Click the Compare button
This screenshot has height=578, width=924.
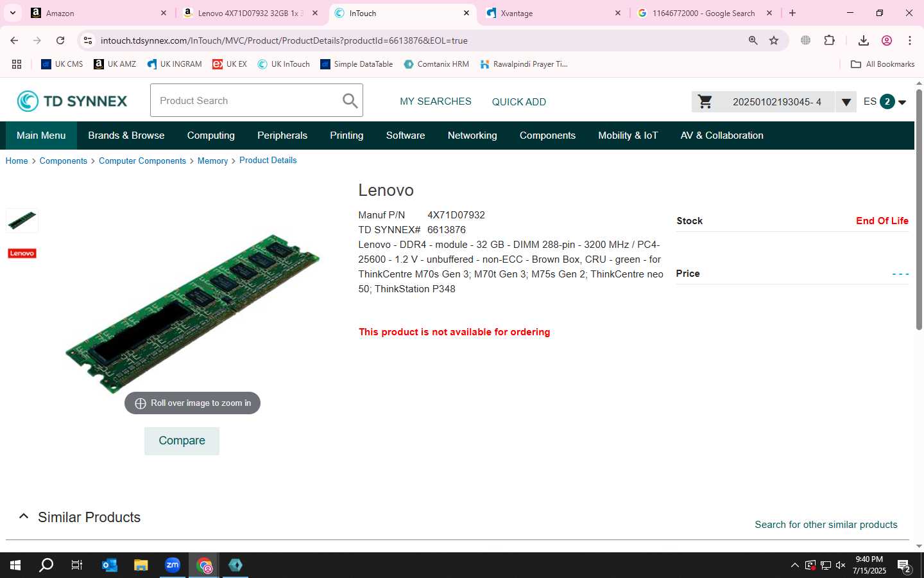click(x=182, y=441)
